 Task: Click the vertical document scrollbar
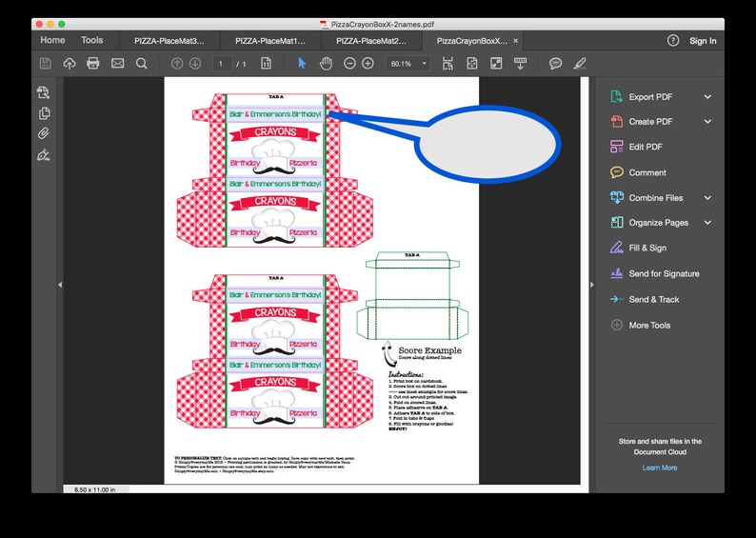[x=585, y=281]
